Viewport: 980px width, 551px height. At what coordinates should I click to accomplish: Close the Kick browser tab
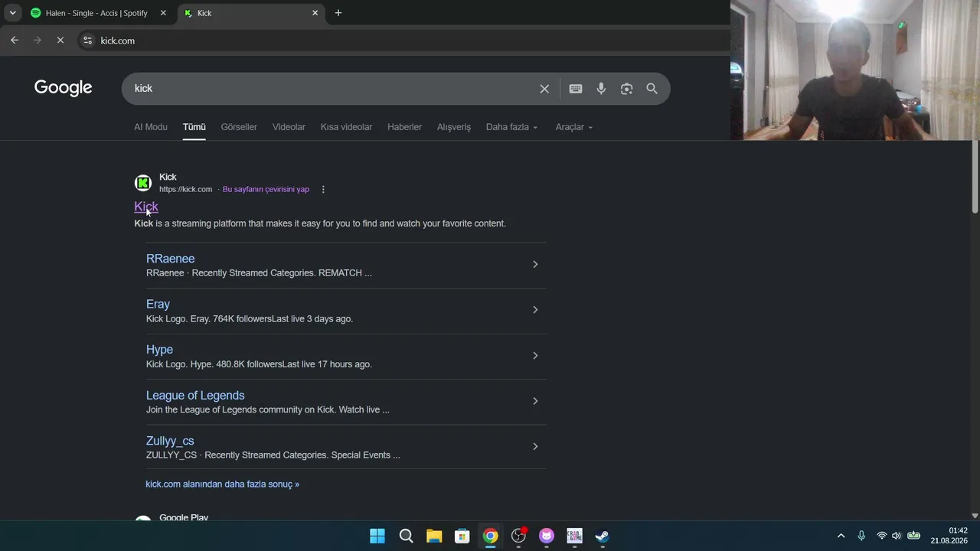[315, 13]
